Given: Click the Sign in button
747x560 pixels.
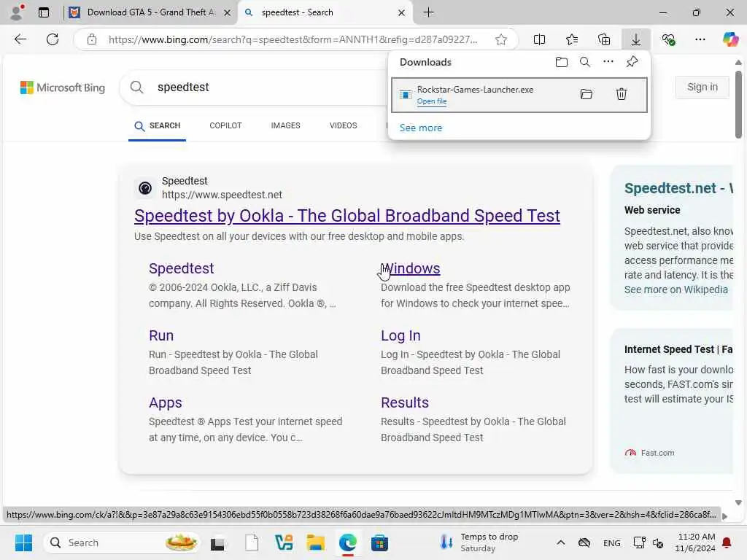Looking at the screenshot, I should tap(703, 87).
